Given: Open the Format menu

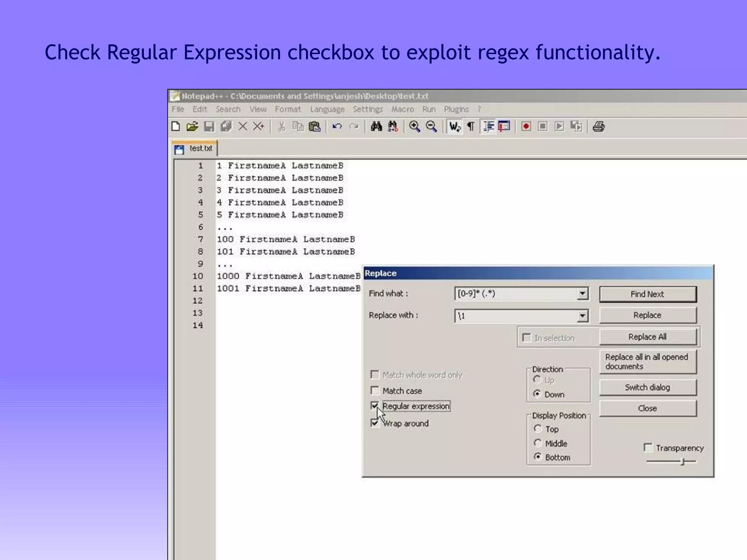Looking at the screenshot, I should [x=288, y=109].
